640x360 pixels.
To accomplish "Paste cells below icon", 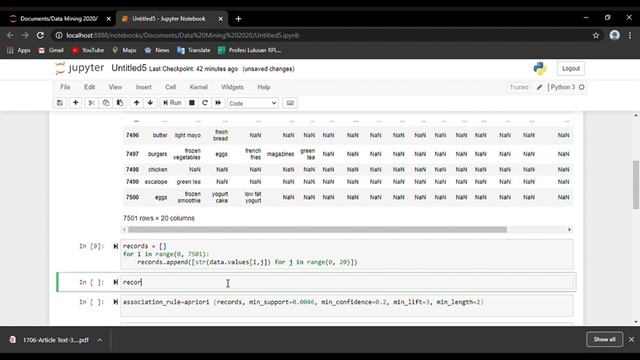I will click(x=120, y=103).
